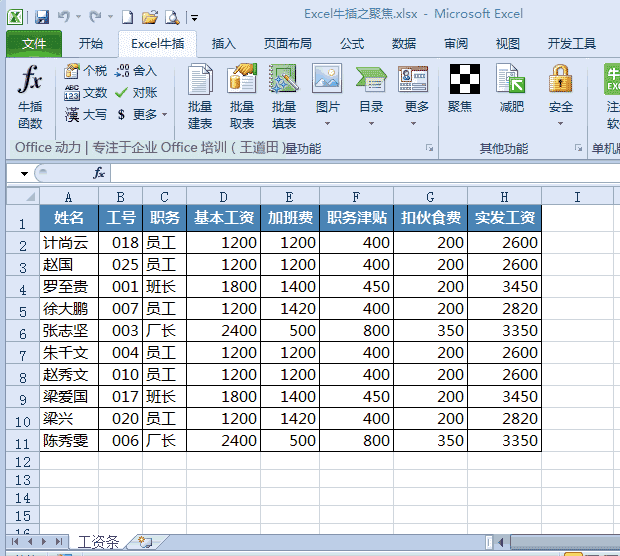Click the insert function fx in formula bar
Viewport: 620px width, 556px height.
coord(99,173)
